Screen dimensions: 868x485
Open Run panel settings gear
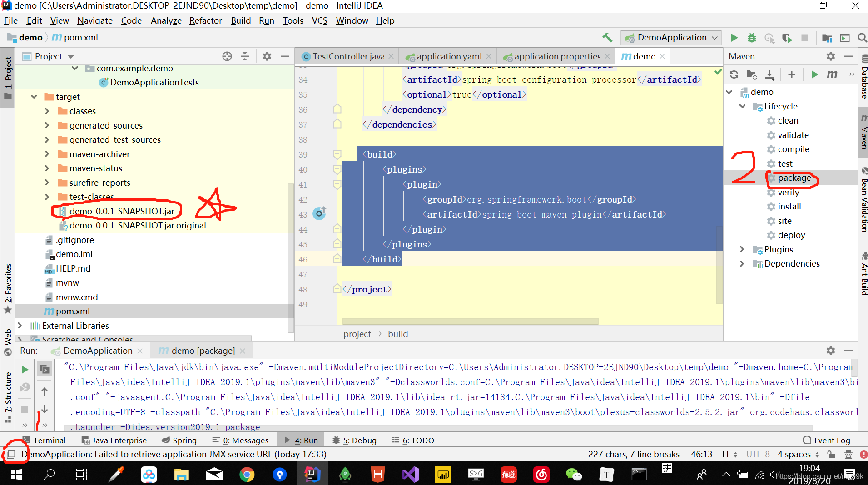[831, 351]
